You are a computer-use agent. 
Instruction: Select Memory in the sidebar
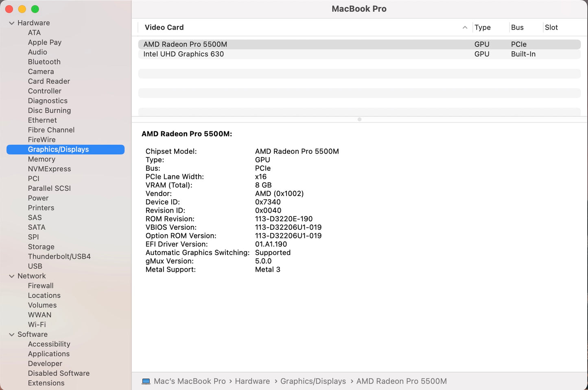tap(42, 159)
